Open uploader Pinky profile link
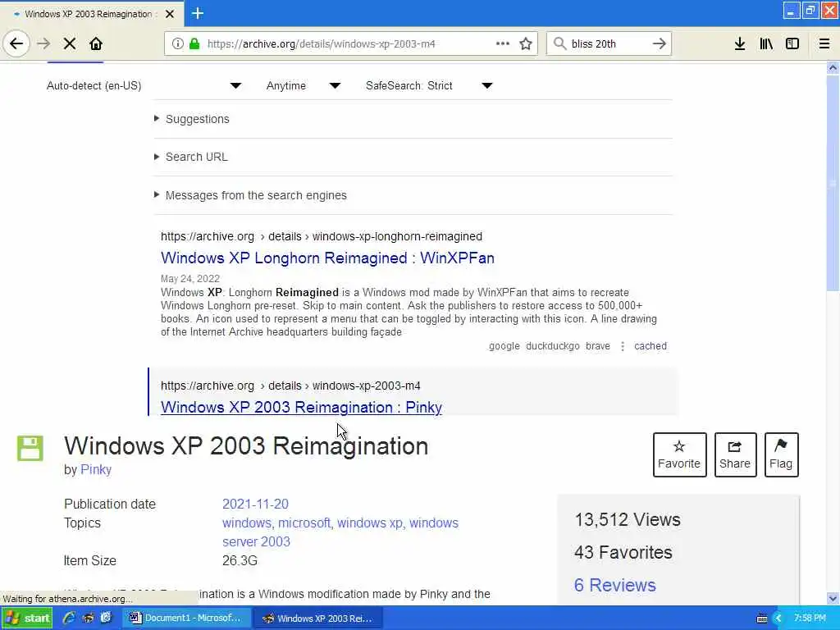840x630 pixels. [96, 470]
